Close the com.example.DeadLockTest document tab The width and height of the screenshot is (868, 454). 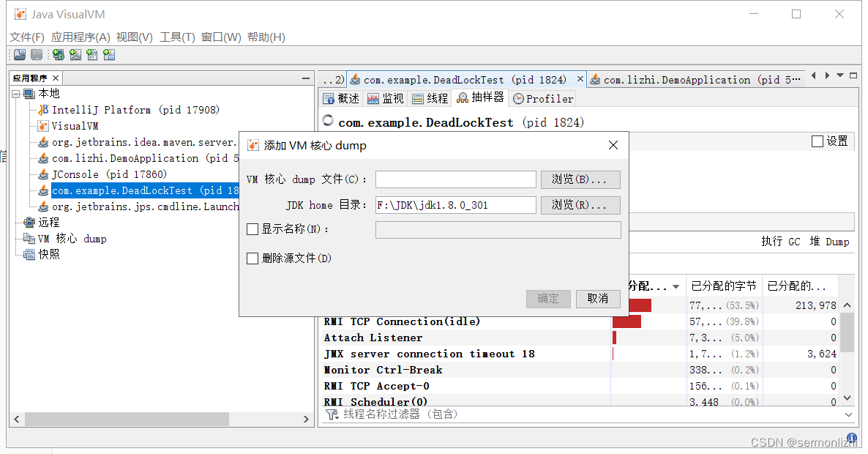[x=580, y=79]
